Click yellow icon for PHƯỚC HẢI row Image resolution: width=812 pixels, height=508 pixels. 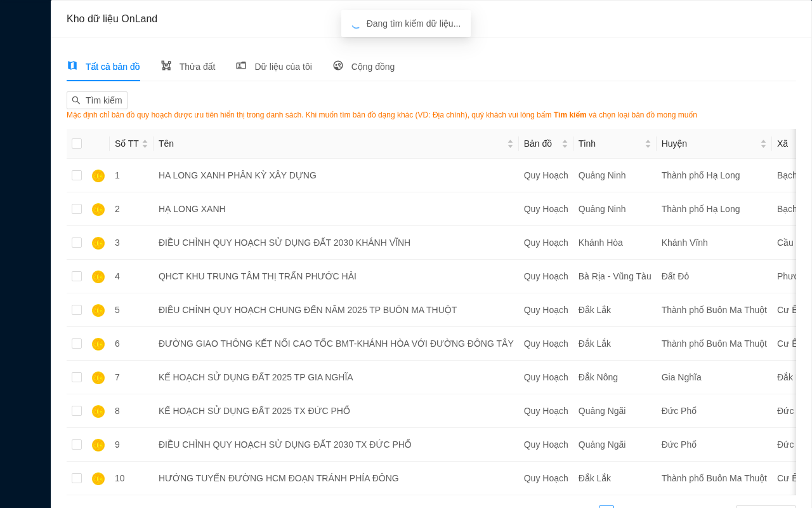pos(98,277)
